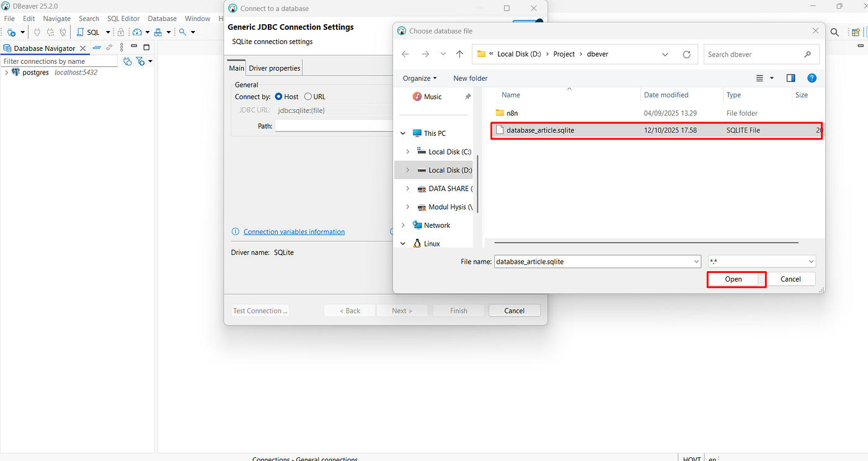
Task: Click the New Database Connection plug icon
Action: pos(12,32)
